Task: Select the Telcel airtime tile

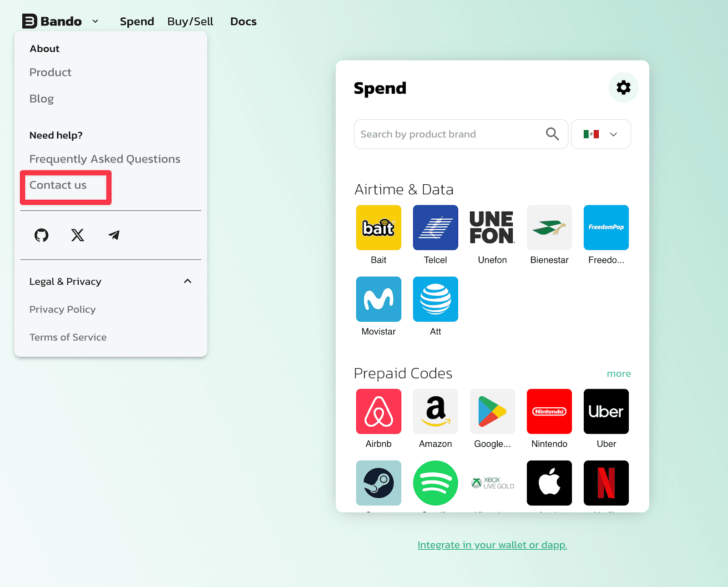Action: tap(435, 228)
